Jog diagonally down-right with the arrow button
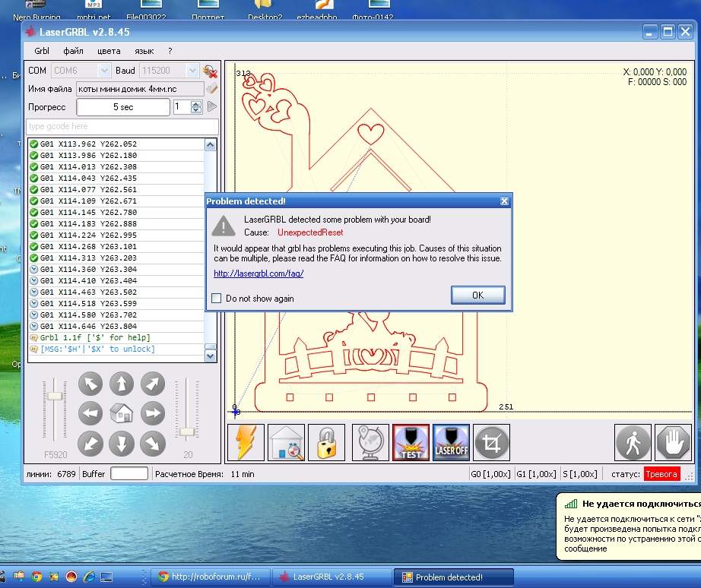This screenshot has width=701, height=588. (x=153, y=444)
